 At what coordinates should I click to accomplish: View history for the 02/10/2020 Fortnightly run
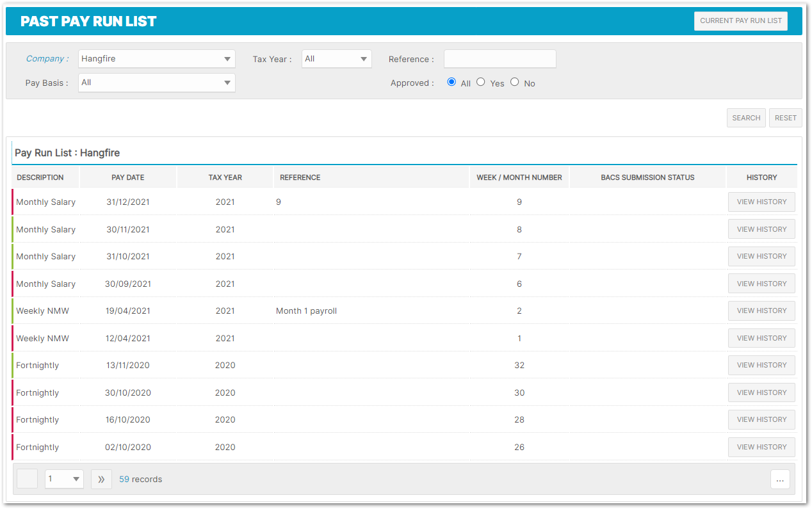pos(761,447)
